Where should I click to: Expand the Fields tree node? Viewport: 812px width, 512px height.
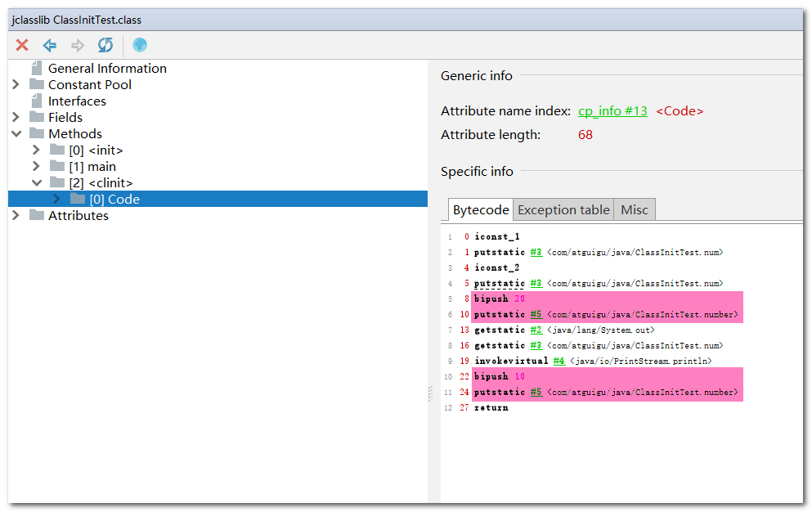pos(16,118)
